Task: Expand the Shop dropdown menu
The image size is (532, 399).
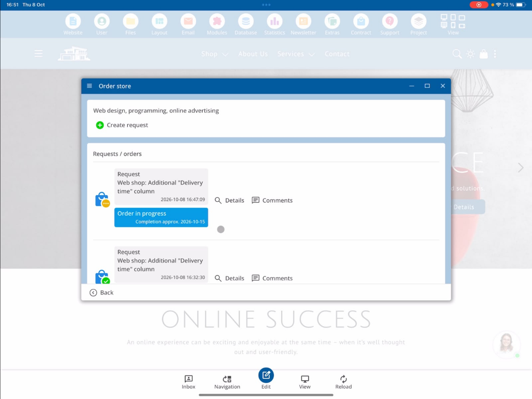Action: [x=215, y=54]
